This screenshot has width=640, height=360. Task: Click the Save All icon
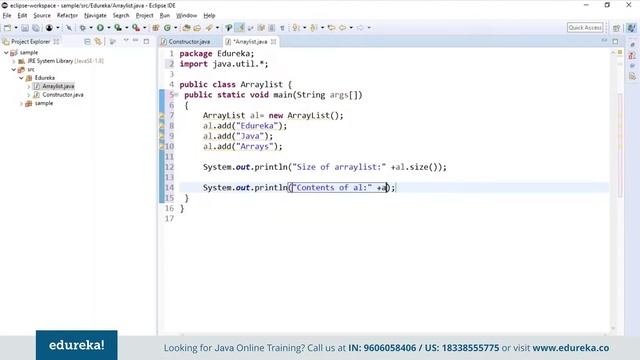(x=36, y=28)
